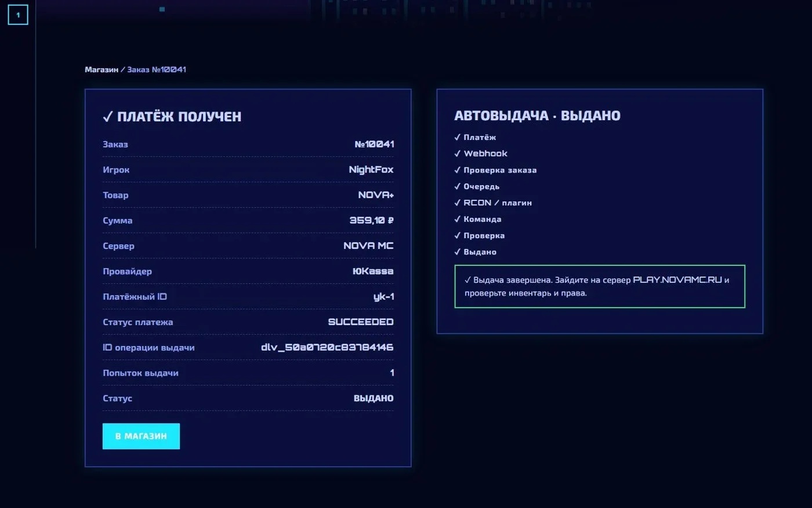Viewport: 812px width, 508px height.
Task: Click payment ID value 'yk-1'
Action: (x=383, y=297)
